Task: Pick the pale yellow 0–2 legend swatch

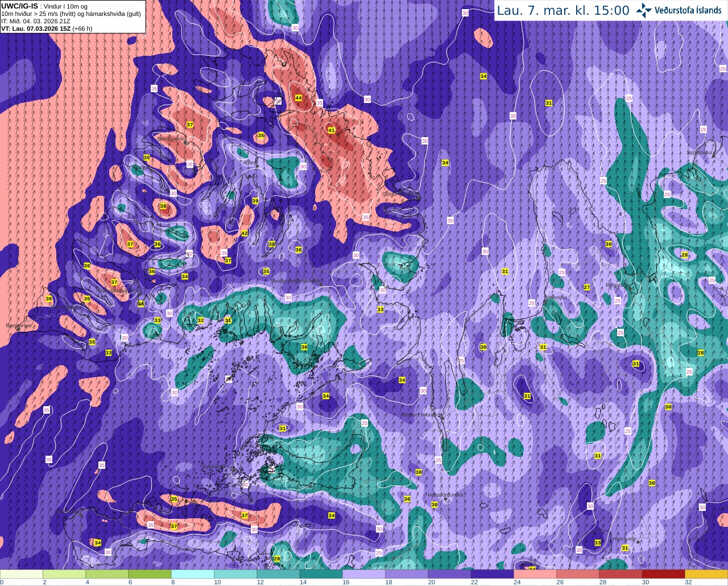Action: [x=22, y=574]
